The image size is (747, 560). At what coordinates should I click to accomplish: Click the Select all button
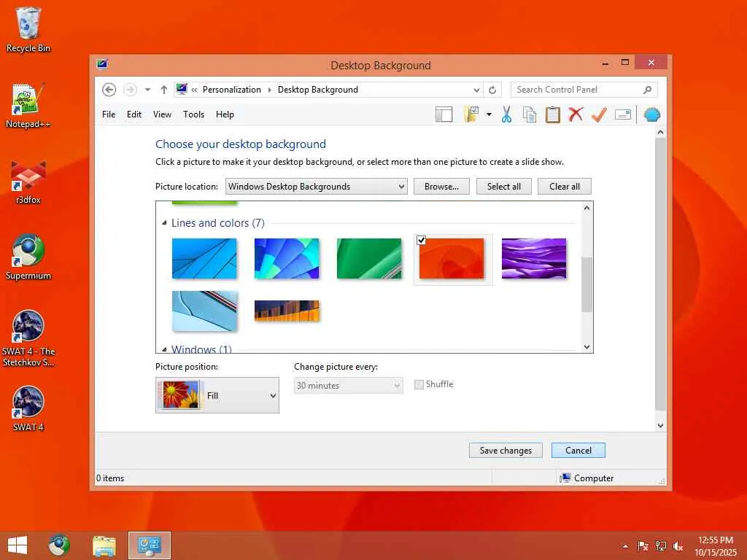[503, 186]
